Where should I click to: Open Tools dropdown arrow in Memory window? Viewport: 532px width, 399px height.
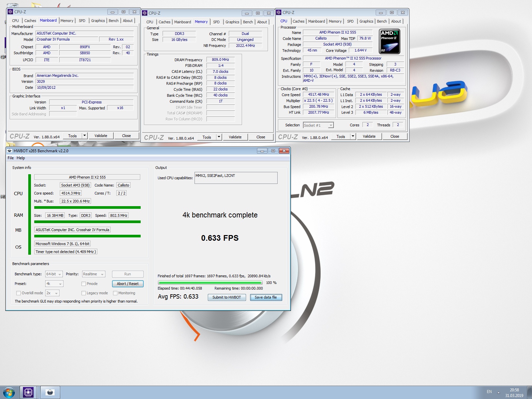(219, 137)
